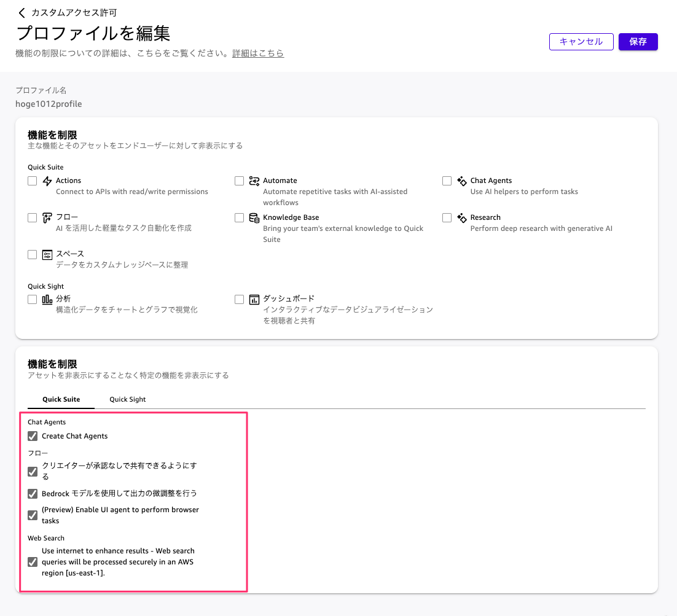
Task: Click the スペース spaces icon
Action: pos(47,255)
